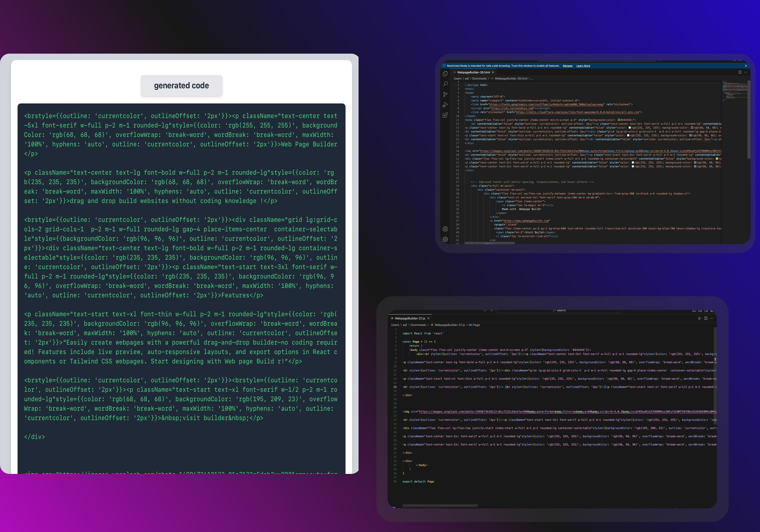The height and width of the screenshot is (532, 760).
Task: Run code in WebpageBuilder-21.js window
Action: pos(699,318)
